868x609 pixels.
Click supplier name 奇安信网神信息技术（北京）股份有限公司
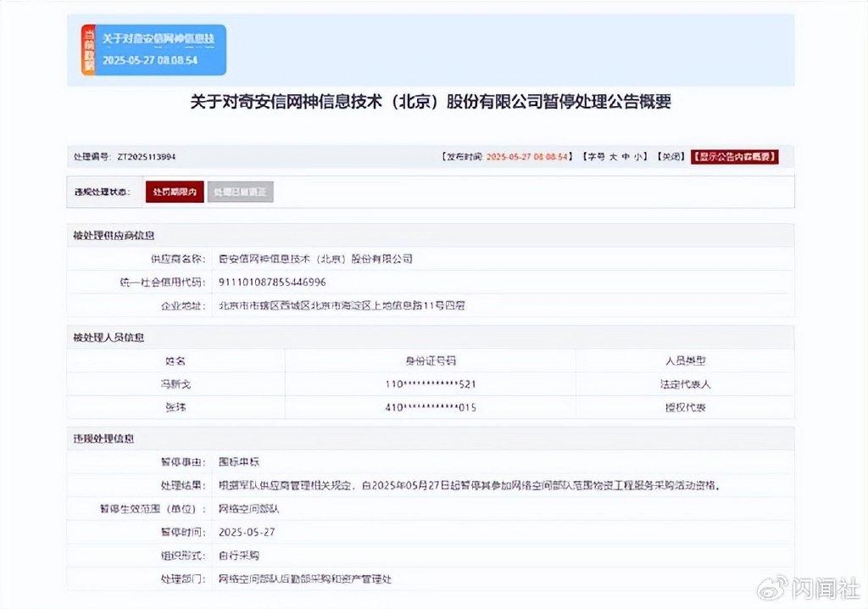[x=315, y=259]
